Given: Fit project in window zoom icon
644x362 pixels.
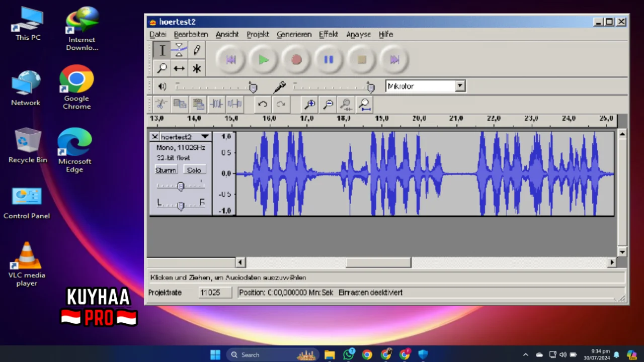Looking at the screenshot, I should [x=364, y=104].
